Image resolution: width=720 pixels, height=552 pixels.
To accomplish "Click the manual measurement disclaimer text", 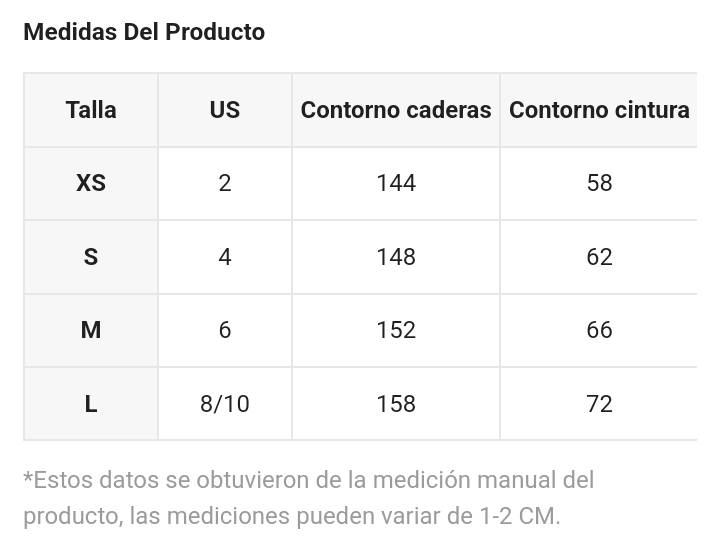I will pyautogui.click(x=309, y=498).
